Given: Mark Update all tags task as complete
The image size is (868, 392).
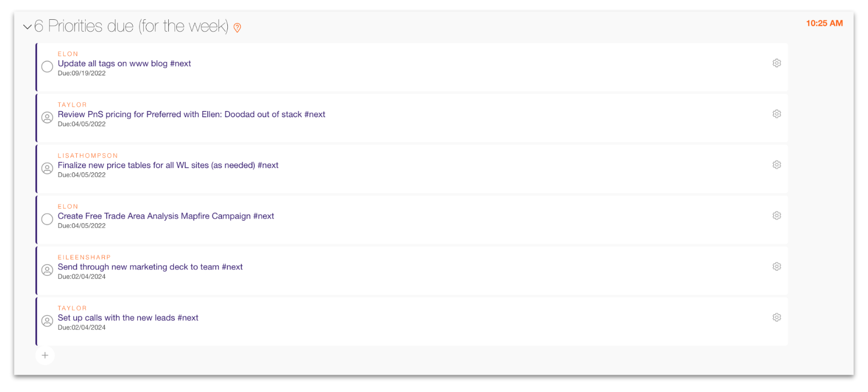Looking at the screenshot, I should click(x=47, y=67).
